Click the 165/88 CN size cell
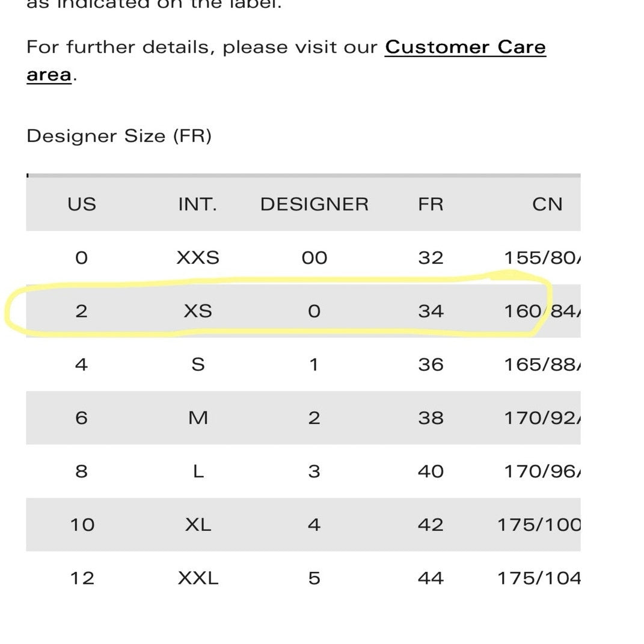This screenshot has height=644, width=644. tap(542, 364)
